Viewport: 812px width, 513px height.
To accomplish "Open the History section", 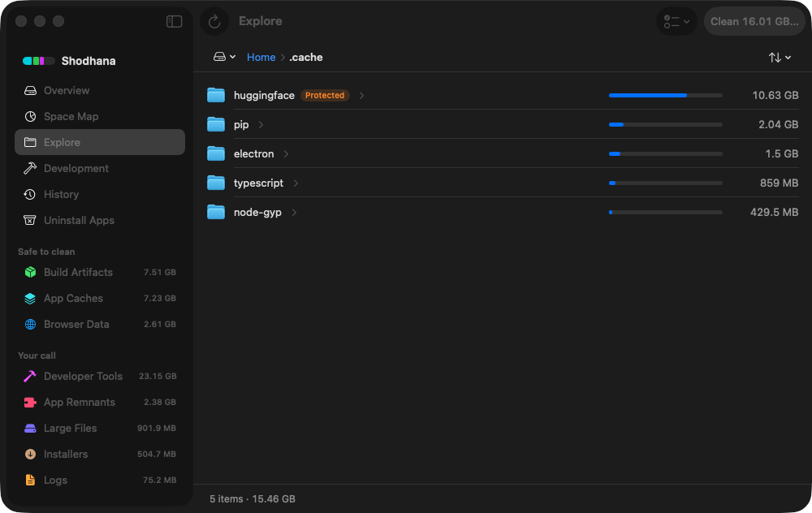I will (100, 194).
